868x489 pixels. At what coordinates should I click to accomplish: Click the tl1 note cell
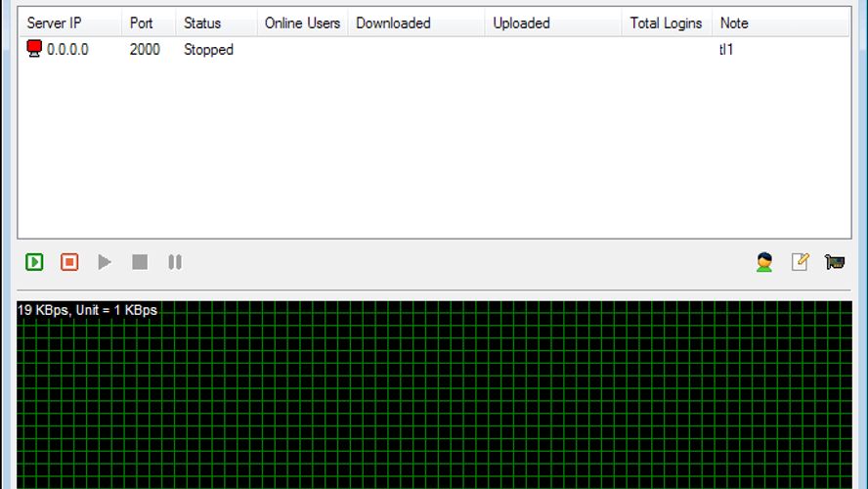pos(726,49)
